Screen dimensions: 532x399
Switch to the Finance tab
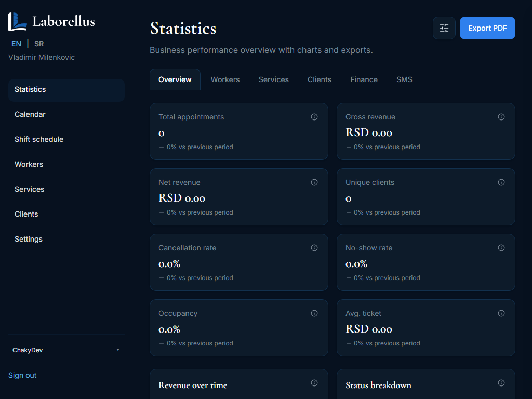[x=364, y=79]
